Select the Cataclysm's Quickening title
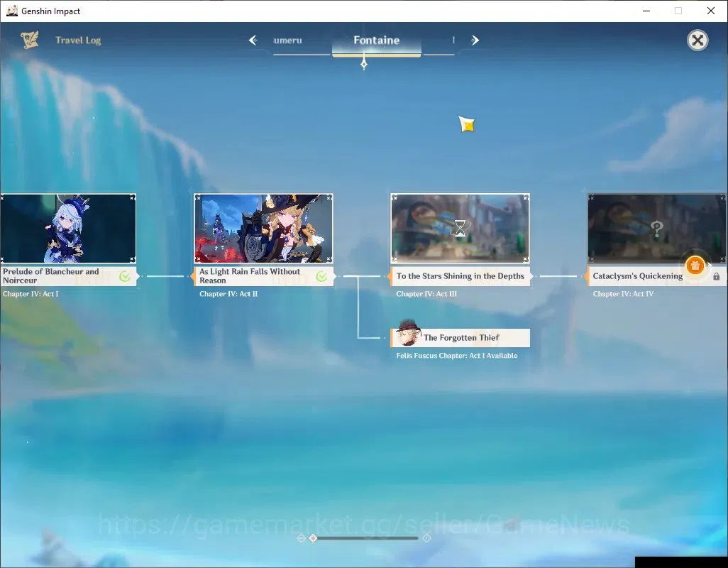The height and width of the screenshot is (568, 728). click(637, 276)
